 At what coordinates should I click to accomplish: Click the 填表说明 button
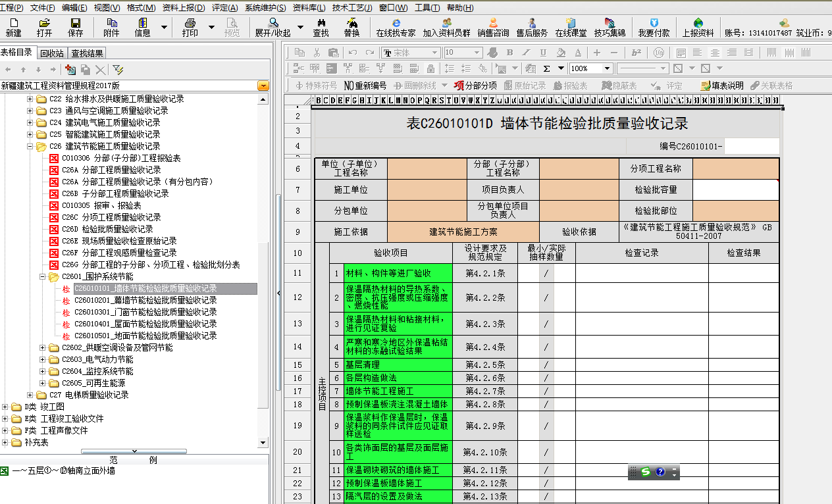tap(721, 86)
